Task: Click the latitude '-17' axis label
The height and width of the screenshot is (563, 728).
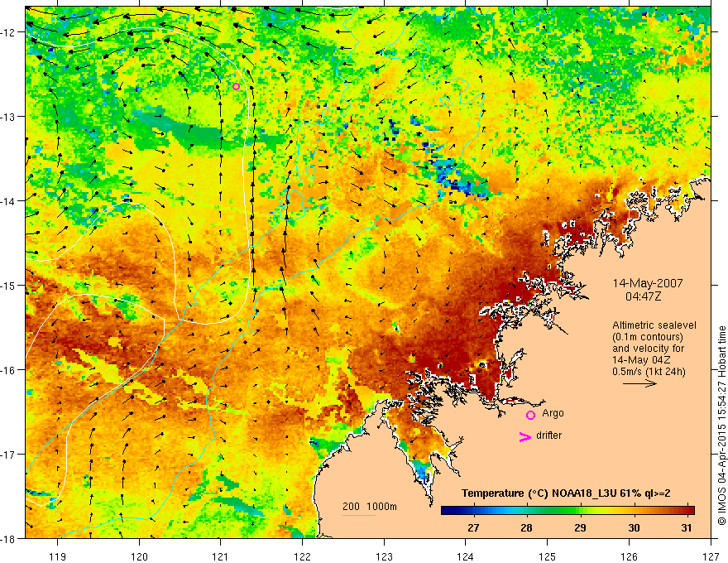Action: [x=8, y=454]
